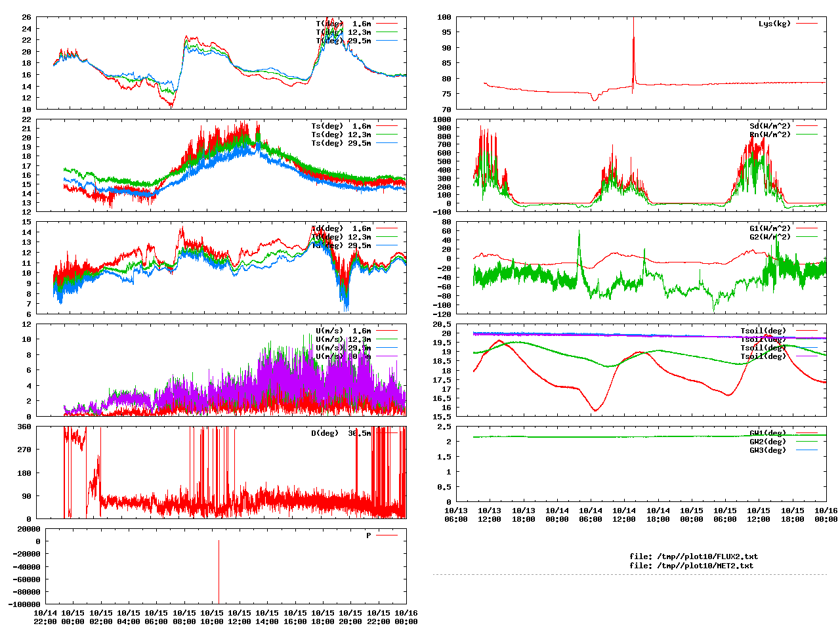The height and width of the screenshot is (630, 840).
Task: Click the 'G2(W/m^2)' legend label
Action: 770,237
